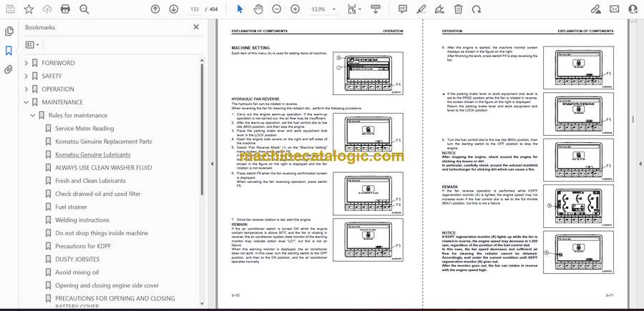Click the MACHINE SETTING heading text
This screenshot has height=311, width=644.
click(250, 48)
